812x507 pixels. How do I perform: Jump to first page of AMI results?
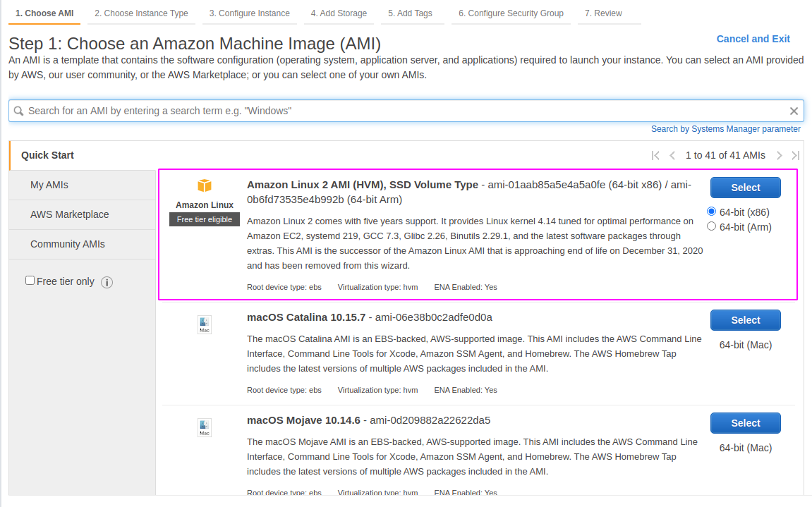point(655,155)
